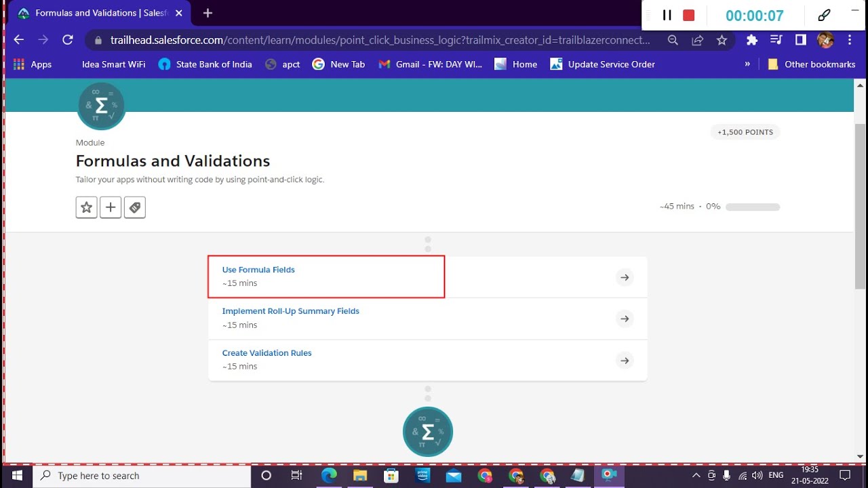Open the apct bookmark
868x488 pixels.
tap(283, 64)
